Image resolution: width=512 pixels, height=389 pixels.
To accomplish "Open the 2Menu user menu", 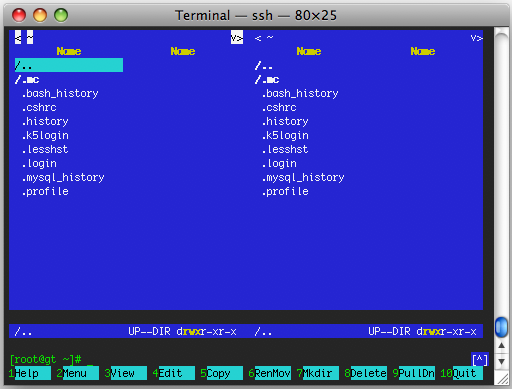I will tap(78, 373).
